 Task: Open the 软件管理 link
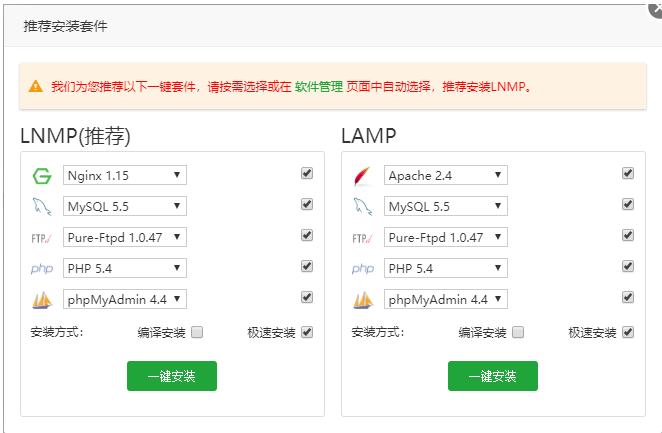[x=319, y=87]
